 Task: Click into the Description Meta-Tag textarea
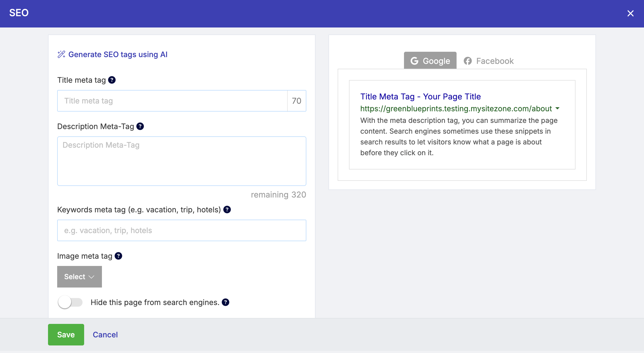(x=182, y=161)
